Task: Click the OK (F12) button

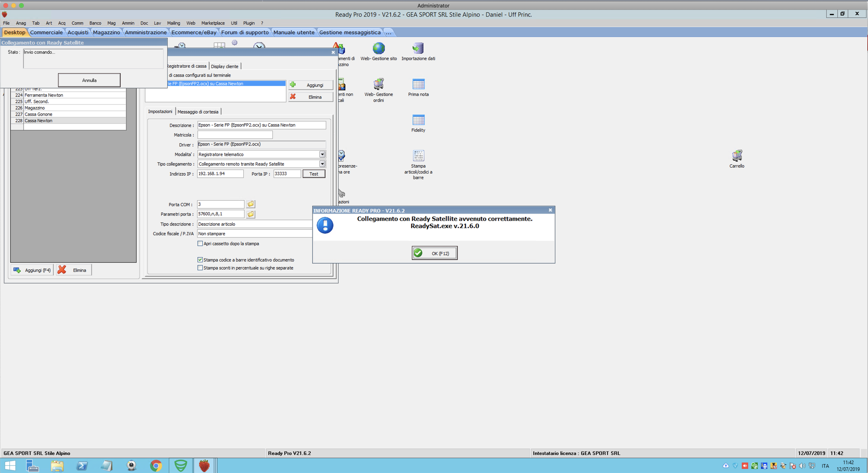Action: tap(434, 253)
